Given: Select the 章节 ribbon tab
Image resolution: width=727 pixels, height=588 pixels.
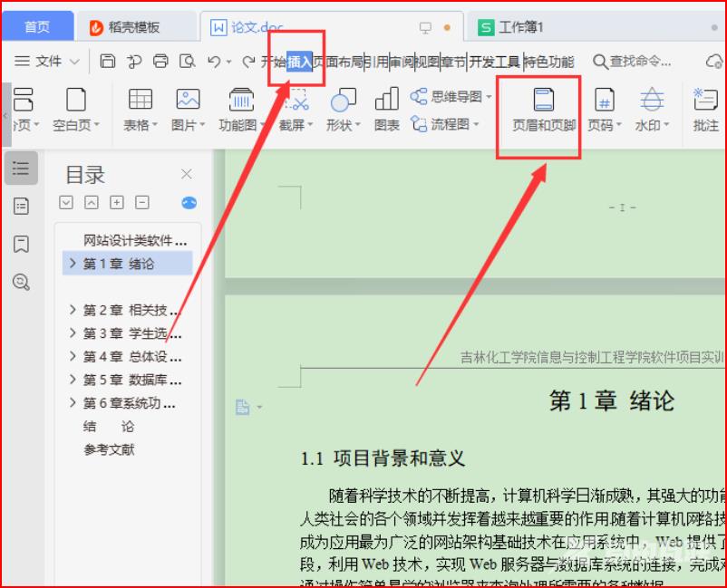Looking at the screenshot, I should tap(453, 62).
